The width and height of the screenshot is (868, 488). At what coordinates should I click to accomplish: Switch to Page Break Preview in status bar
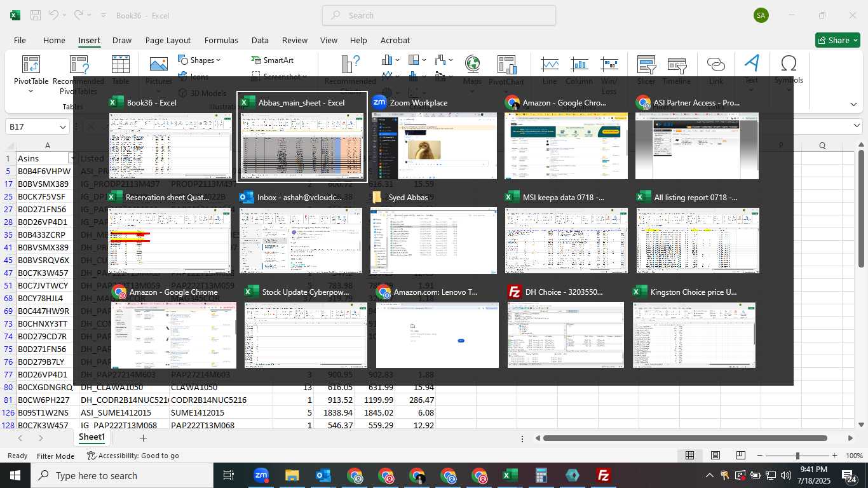click(741, 456)
